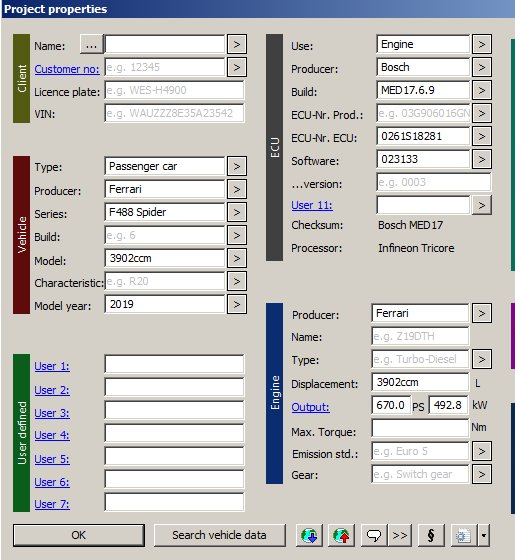Open the > list for Emission std.
Viewport: 515px width, 560px height.
[481, 451]
